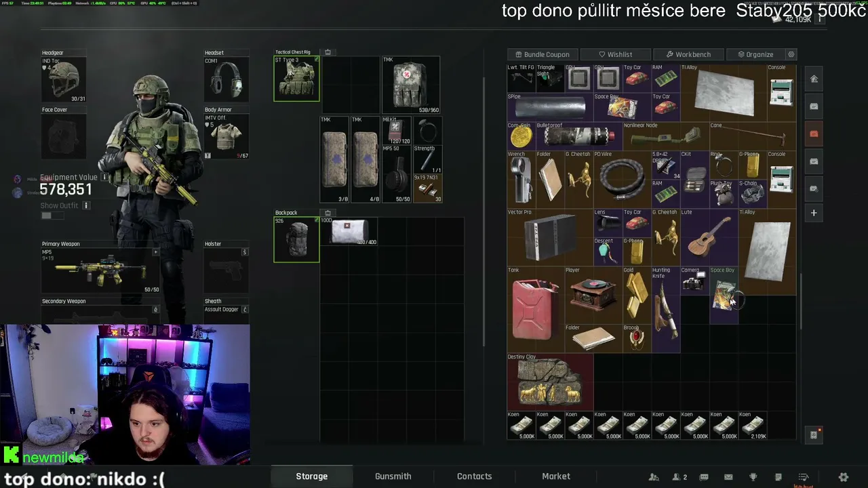Viewport: 868px width, 488px height.
Task: Select the white medical kit 400/400
Action: [x=349, y=231]
